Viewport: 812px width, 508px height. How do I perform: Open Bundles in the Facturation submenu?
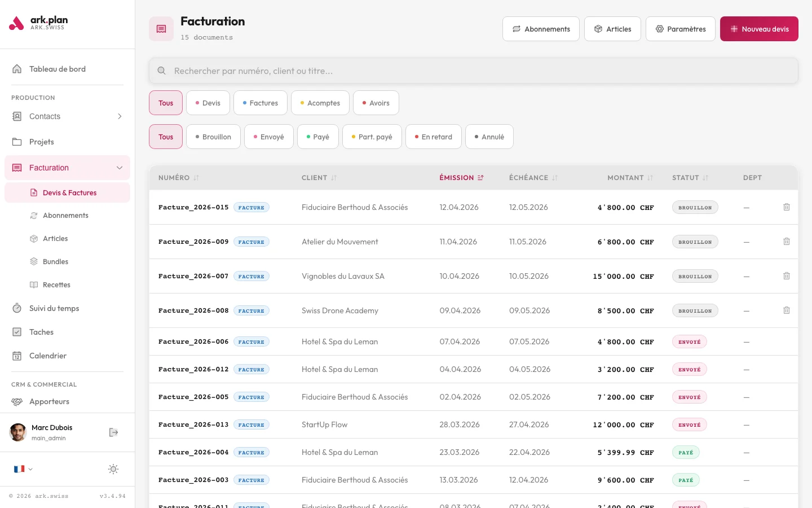(55, 262)
